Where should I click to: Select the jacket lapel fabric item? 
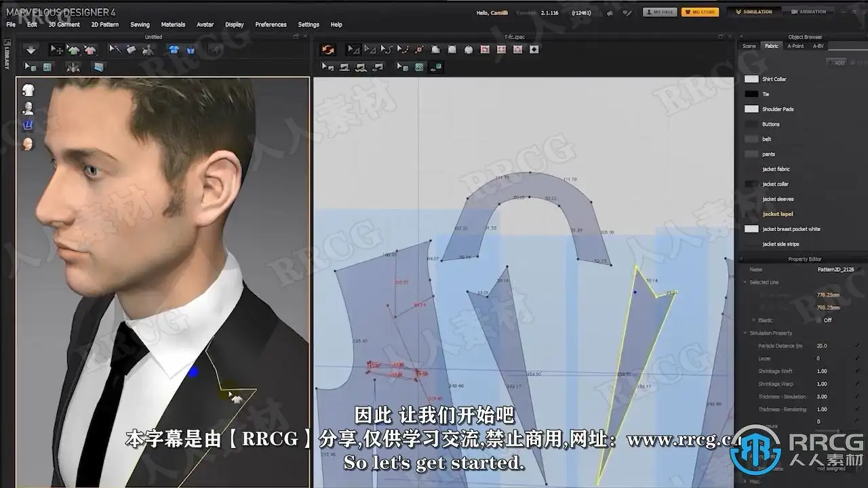(778, 214)
